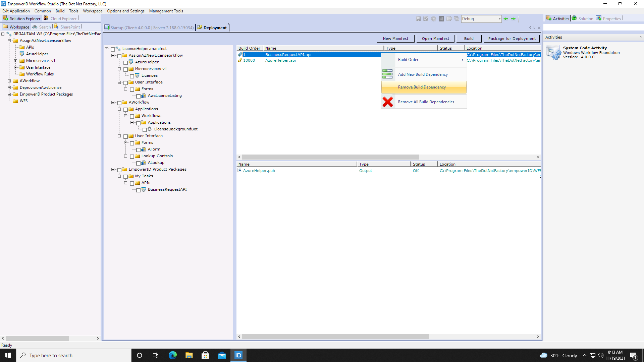The height and width of the screenshot is (362, 644).
Task: Open the Windows search box in the taskbar
Action: click(x=74, y=355)
